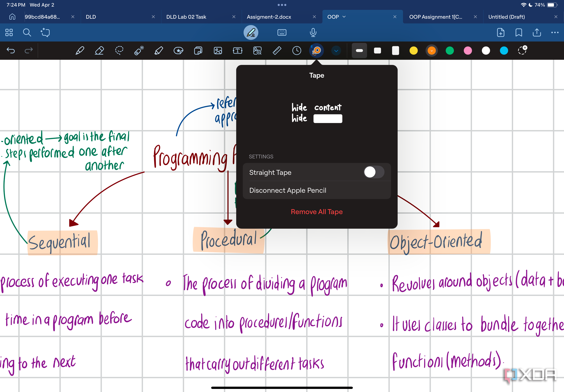Open the recent tools clock icon
The image size is (564, 392).
[x=297, y=51]
